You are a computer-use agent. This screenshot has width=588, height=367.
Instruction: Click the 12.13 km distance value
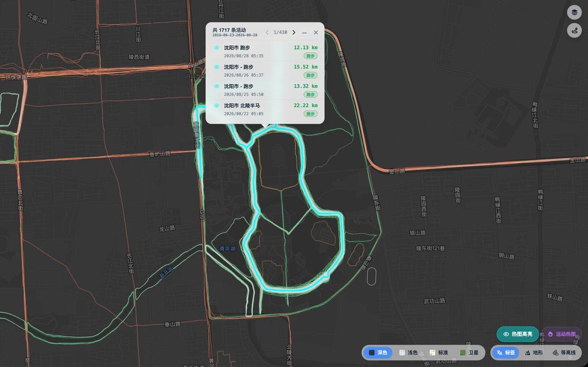pyautogui.click(x=305, y=47)
